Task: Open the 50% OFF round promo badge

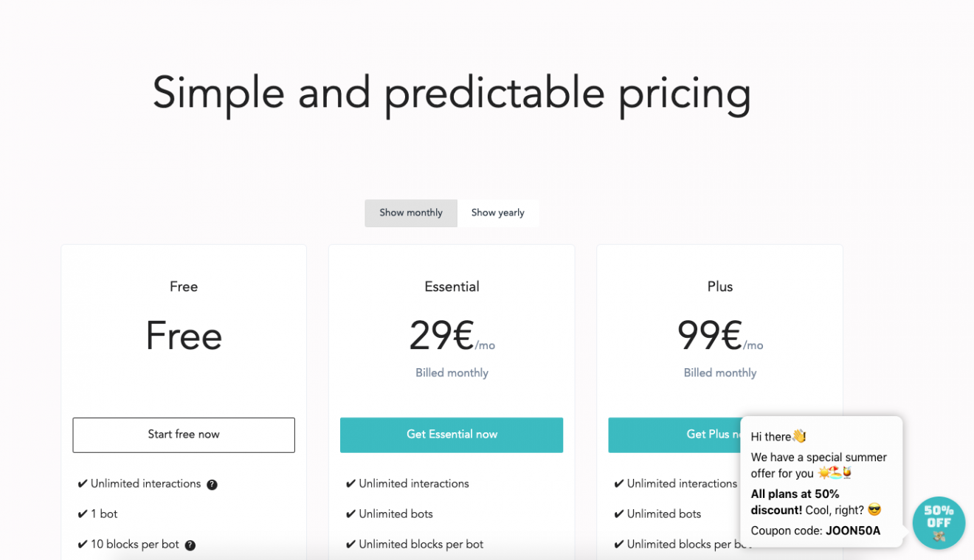Action: tap(939, 522)
